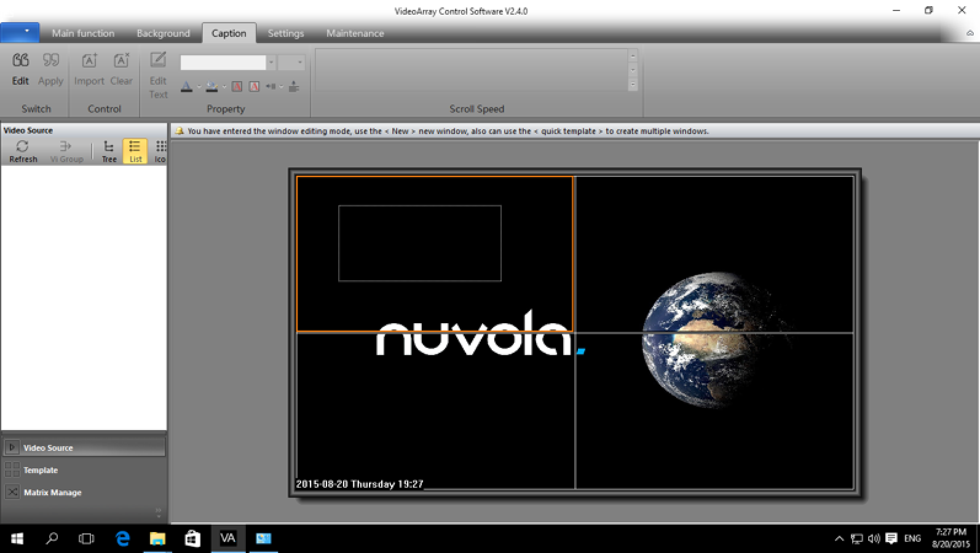Click the blue app icon beside VA

click(263, 539)
